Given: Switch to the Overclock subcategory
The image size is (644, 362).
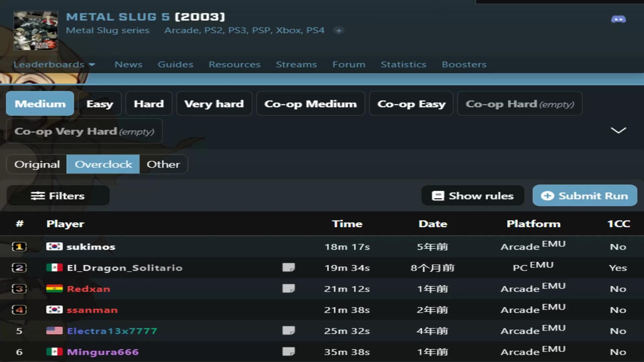Looking at the screenshot, I should click(x=103, y=164).
